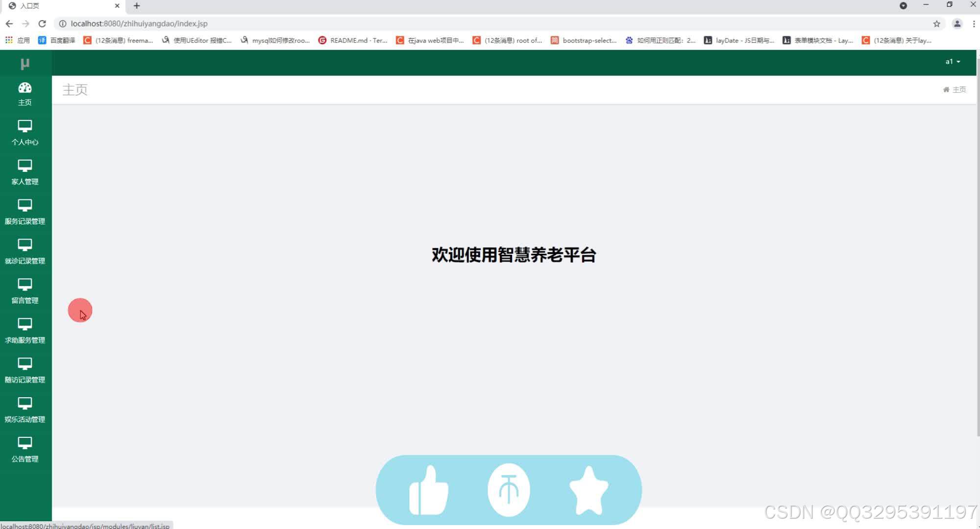Open 随访记录管理 monitor icon
The width and height of the screenshot is (980, 529).
(x=25, y=364)
